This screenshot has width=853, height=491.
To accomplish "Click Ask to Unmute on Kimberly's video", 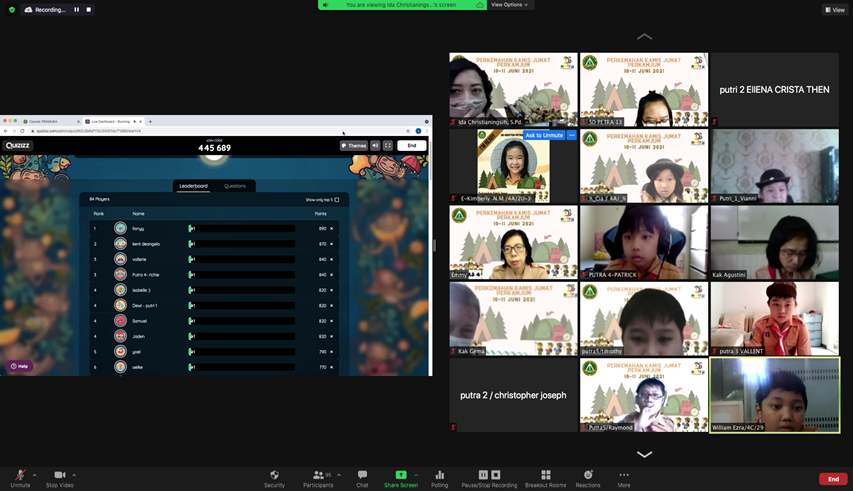I will (x=544, y=135).
